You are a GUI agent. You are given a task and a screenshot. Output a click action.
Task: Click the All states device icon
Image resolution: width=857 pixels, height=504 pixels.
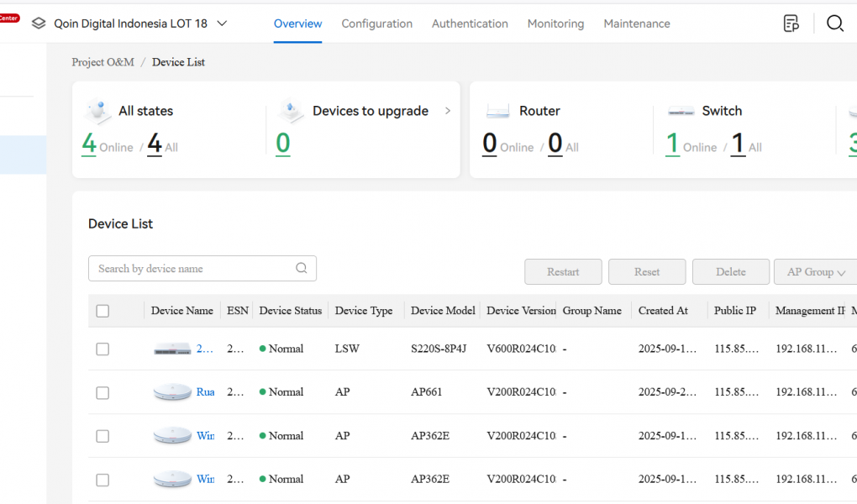click(98, 111)
